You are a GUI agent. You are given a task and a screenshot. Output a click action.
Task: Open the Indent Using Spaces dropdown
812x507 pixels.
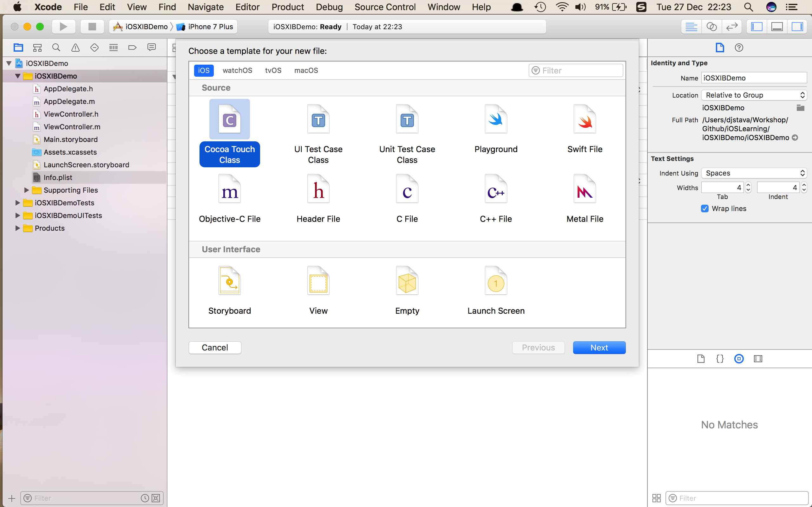click(754, 173)
